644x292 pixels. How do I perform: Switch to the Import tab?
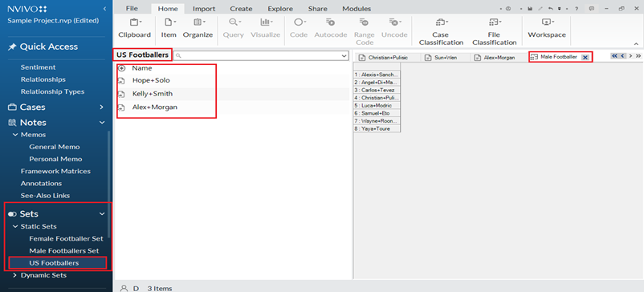(x=204, y=9)
